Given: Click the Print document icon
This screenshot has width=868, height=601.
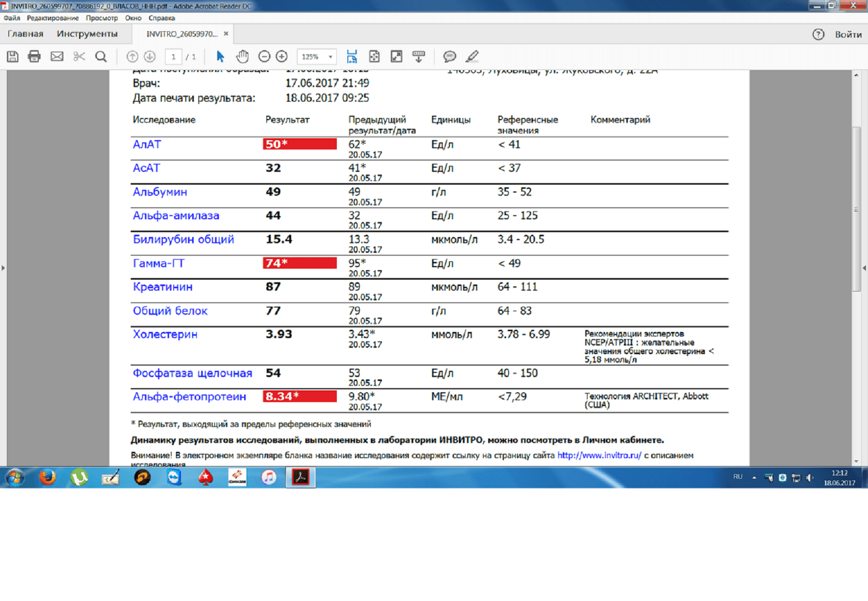Looking at the screenshot, I should (x=34, y=56).
